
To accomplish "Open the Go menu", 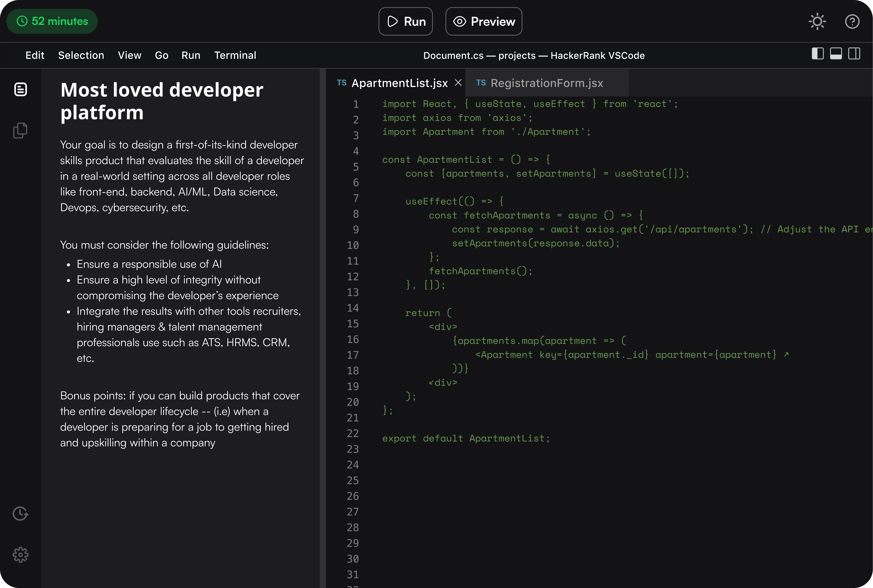I will [162, 55].
